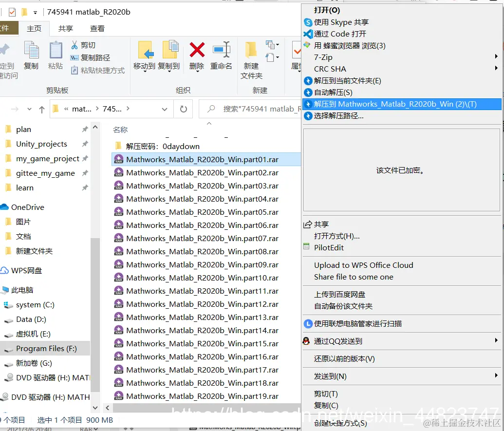Click sidebar scroll up arrow
This screenshot has height=431, width=504.
pos(95,127)
